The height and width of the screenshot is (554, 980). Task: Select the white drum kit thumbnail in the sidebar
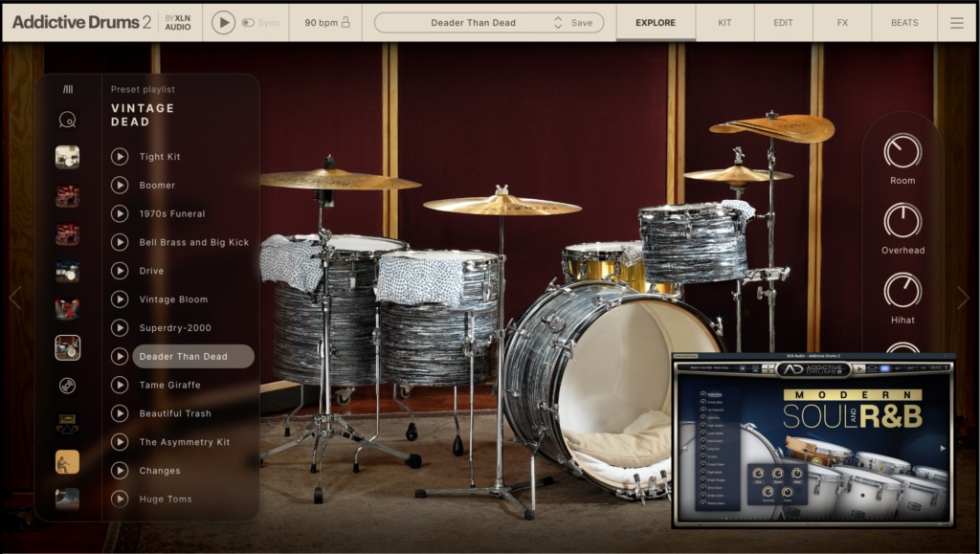pos(68,157)
